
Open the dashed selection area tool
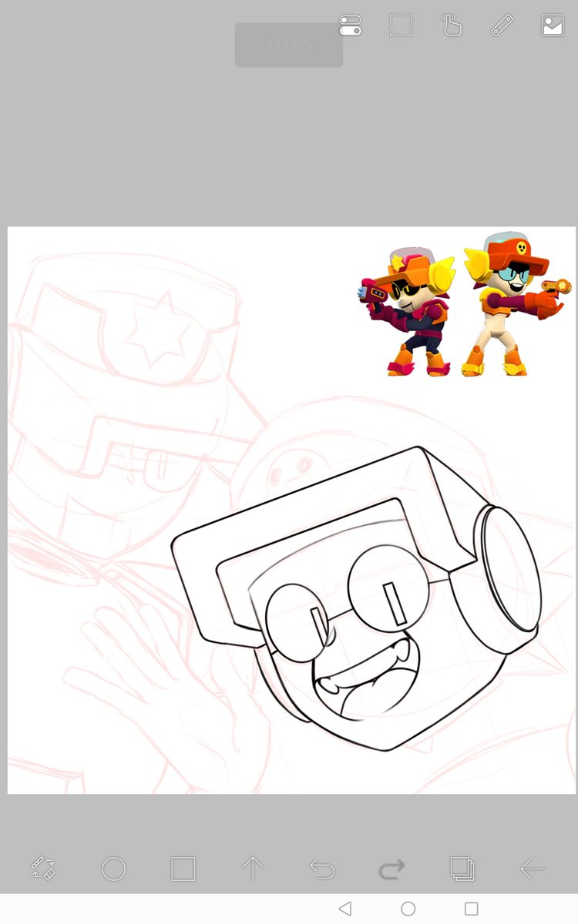tap(400, 25)
